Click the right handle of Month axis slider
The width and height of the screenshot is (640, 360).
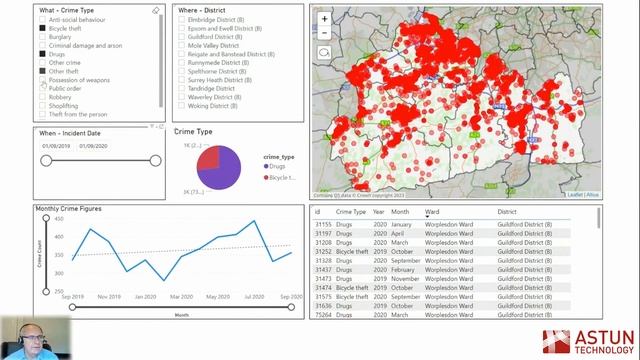[291, 307]
